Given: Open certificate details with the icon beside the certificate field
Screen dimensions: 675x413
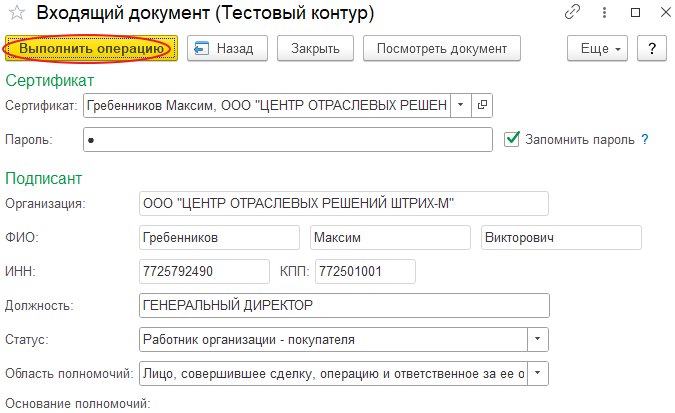Looking at the screenshot, I should [x=482, y=105].
